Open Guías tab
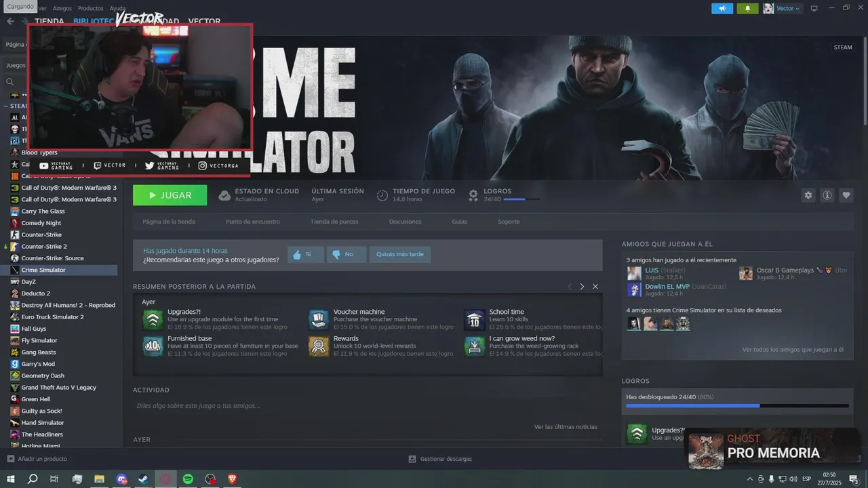The height and width of the screenshot is (488, 868). pyautogui.click(x=460, y=222)
